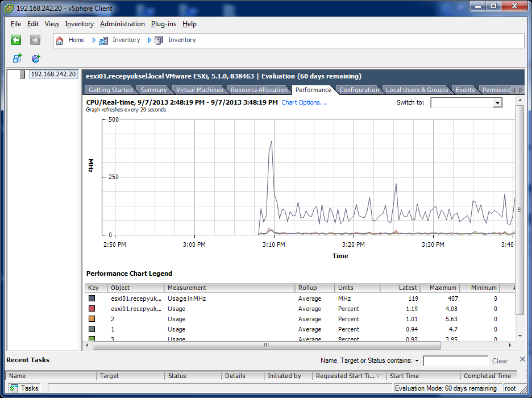Open the Inventory menu
This screenshot has height=398, width=532.
tap(80, 24)
